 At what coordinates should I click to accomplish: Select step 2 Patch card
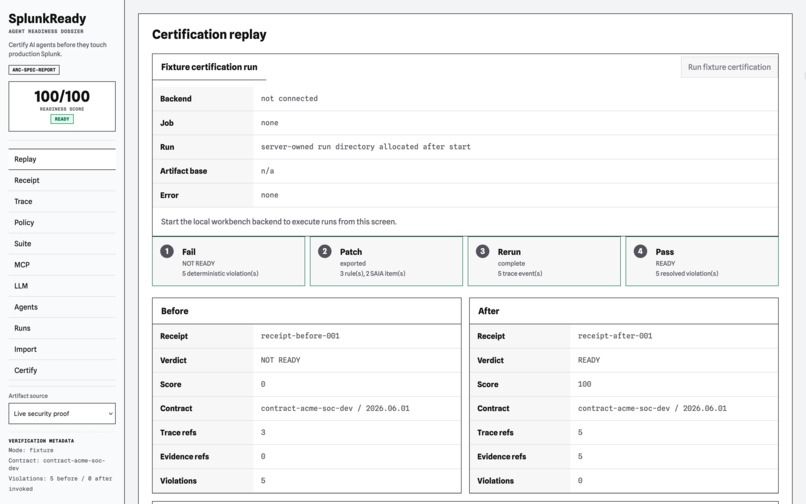(x=386, y=261)
